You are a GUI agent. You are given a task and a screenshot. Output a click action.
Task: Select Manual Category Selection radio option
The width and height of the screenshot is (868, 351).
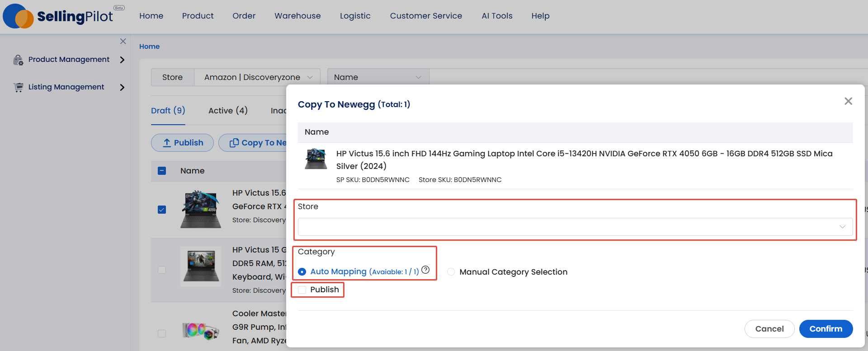point(451,272)
